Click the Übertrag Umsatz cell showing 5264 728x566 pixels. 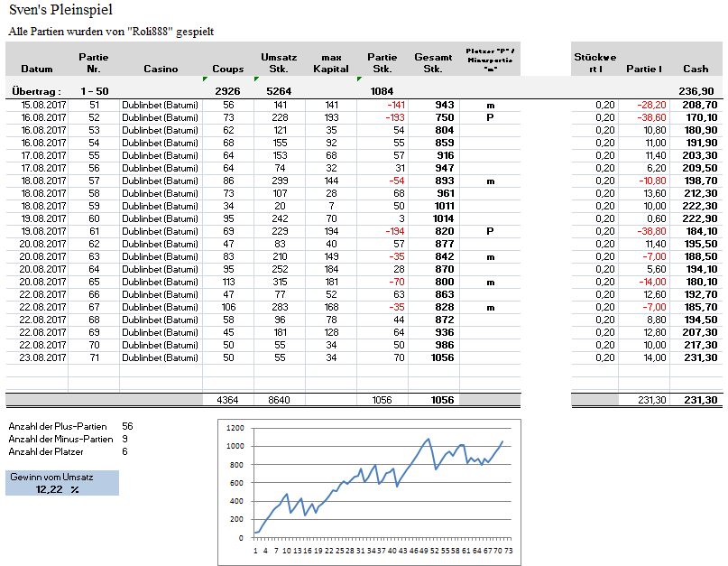point(279,91)
